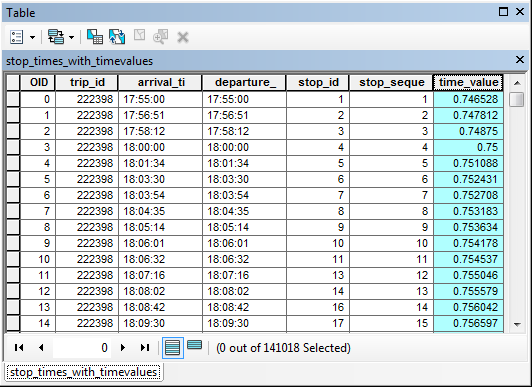Click the selection count status text
Image resolution: width=532 pixels, height=387 pixels.
point(283,348)
